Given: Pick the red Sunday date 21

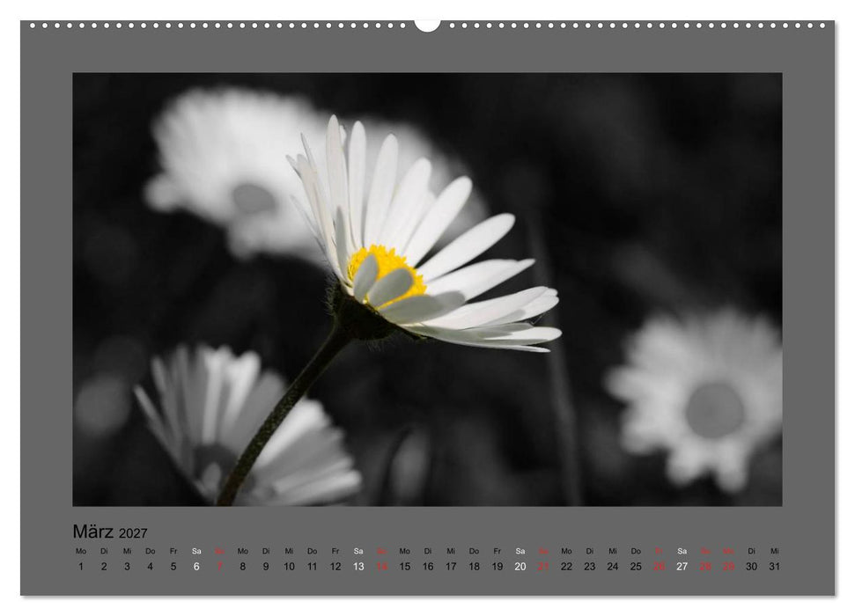Looking at the screenshot, I should 543,567.
